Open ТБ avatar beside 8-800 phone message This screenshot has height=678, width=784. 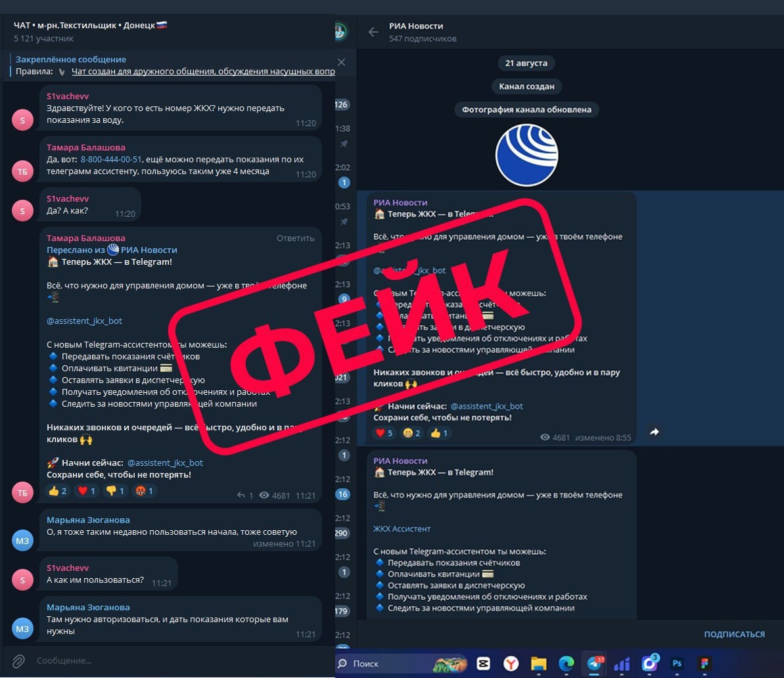coord(22,171)
